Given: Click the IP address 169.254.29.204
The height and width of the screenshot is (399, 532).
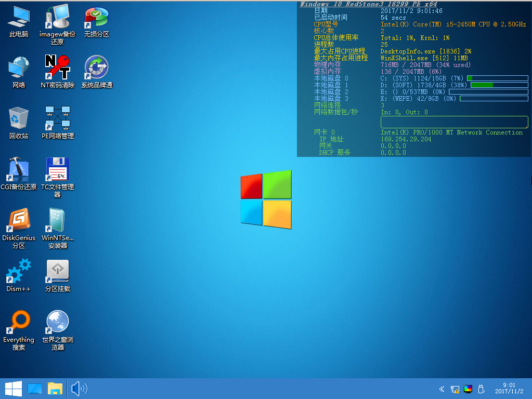Looking at the screenshot, I should (406, 139).
